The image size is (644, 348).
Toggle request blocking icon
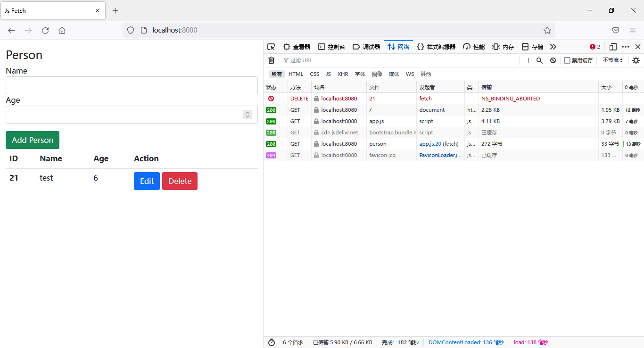[x=553, y=60]
